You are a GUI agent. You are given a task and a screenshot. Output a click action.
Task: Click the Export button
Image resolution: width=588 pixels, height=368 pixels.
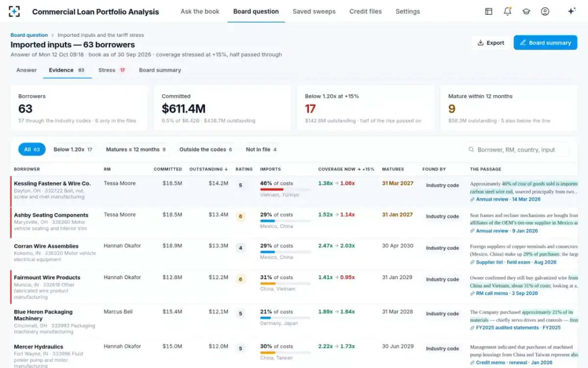click(490, 43)
